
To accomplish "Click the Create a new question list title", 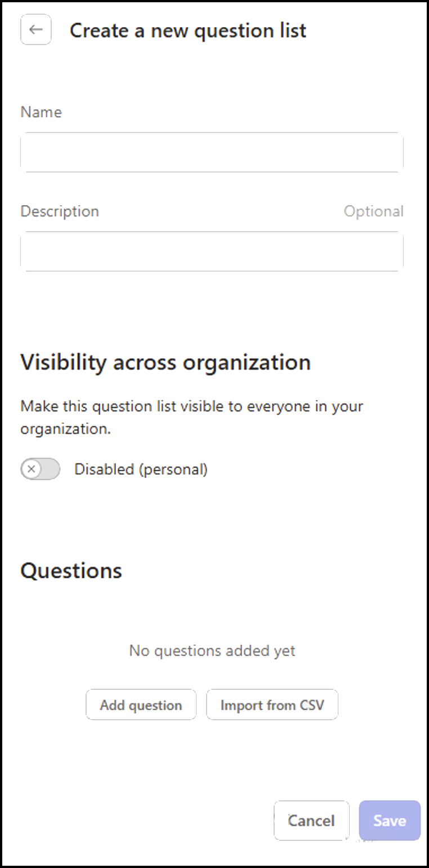I will (188, 30).
